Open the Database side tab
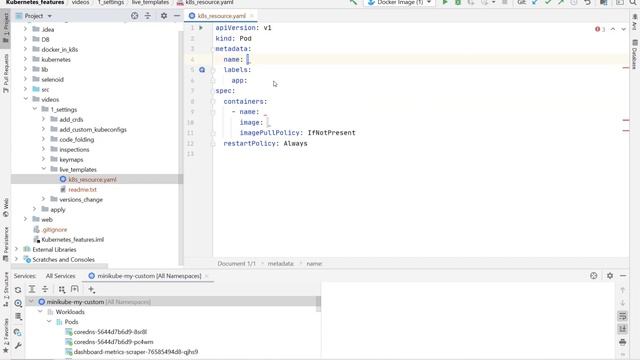Image resolution: width=640 pixels, height=360 pixels. 634,55
